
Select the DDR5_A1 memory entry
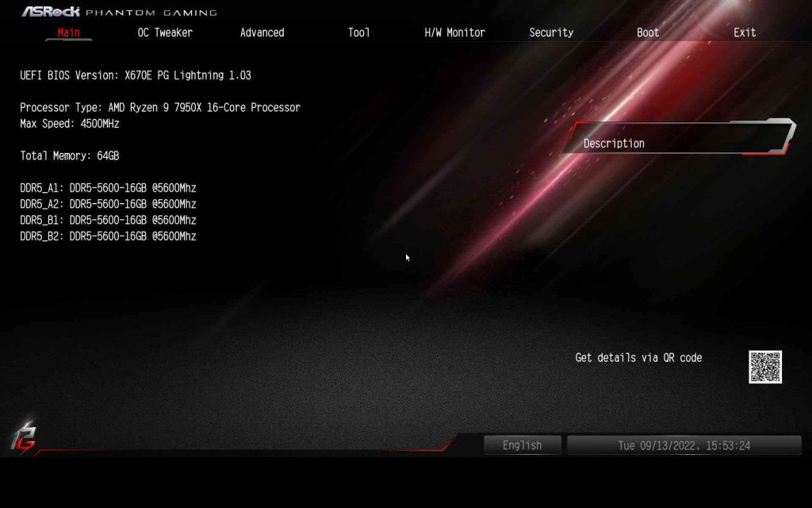[108, 187]
